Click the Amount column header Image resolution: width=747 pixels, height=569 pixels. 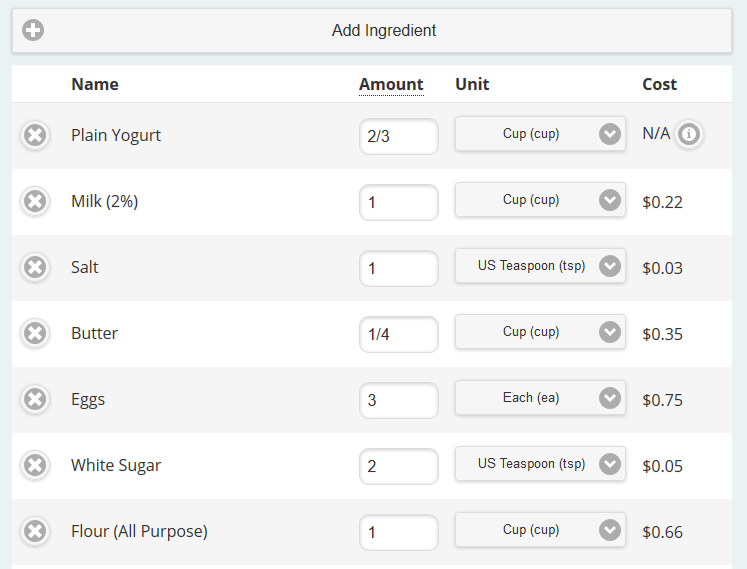coord(391,84)
